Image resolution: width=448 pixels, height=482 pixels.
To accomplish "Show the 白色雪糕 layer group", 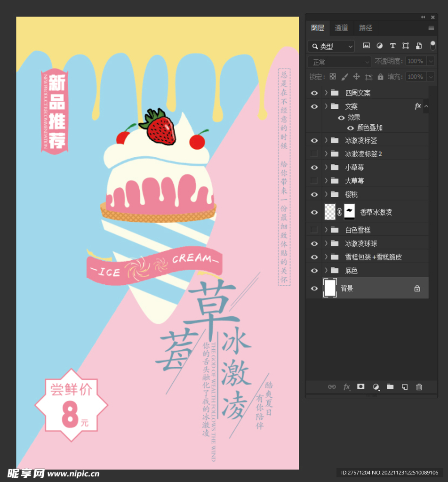I will click(313, 230).
